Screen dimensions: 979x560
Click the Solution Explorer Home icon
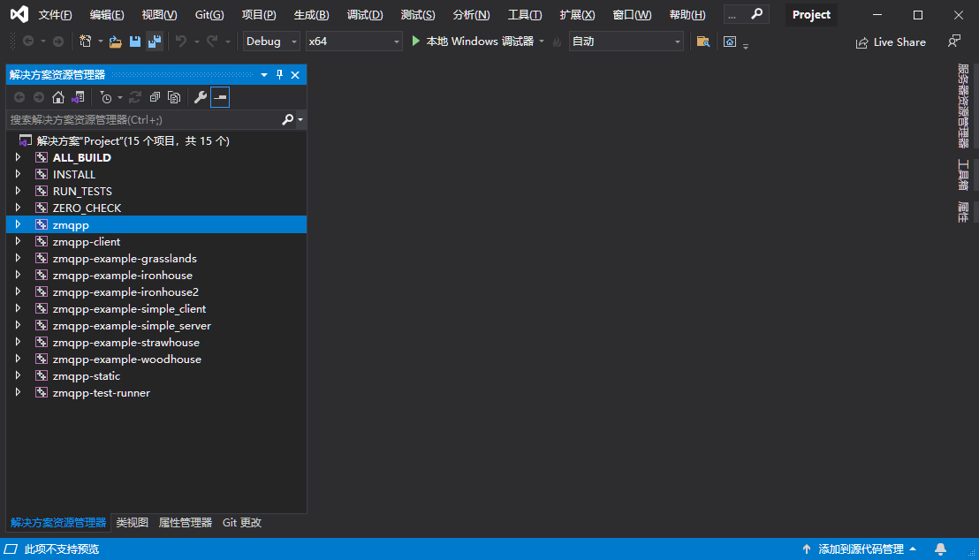(58, 97)
